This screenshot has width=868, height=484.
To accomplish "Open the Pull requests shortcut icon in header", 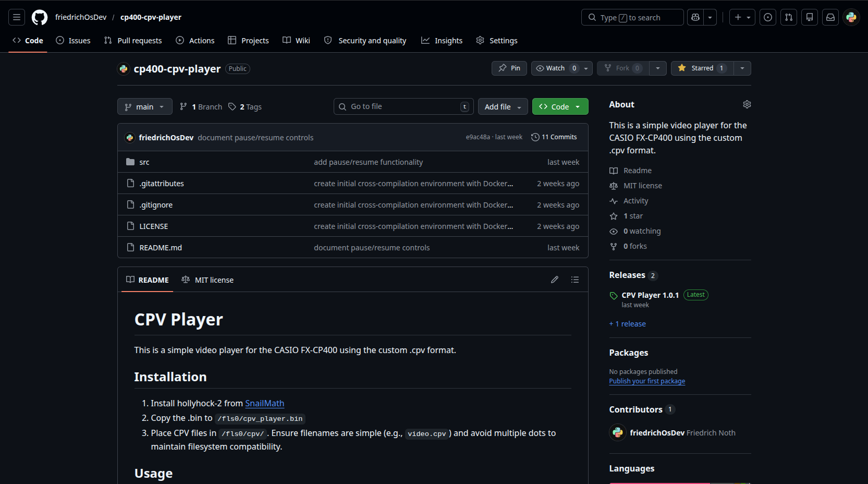I will point(789,17).
